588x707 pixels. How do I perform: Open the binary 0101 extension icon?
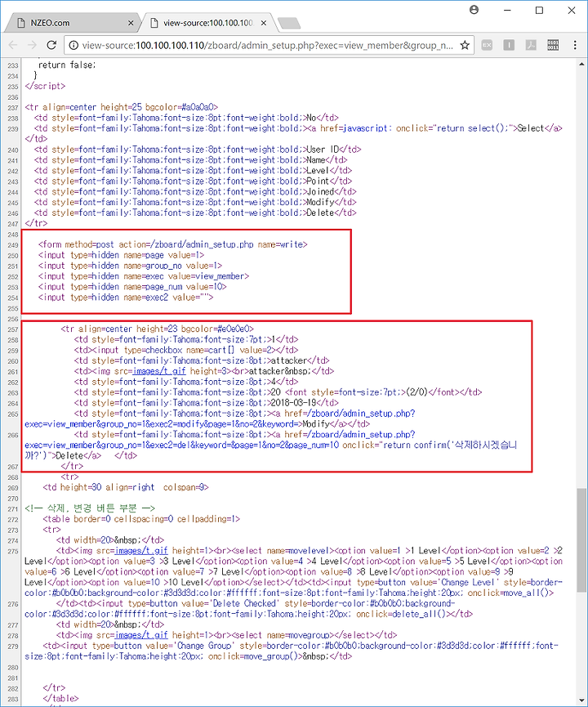(x=553, y=45)
